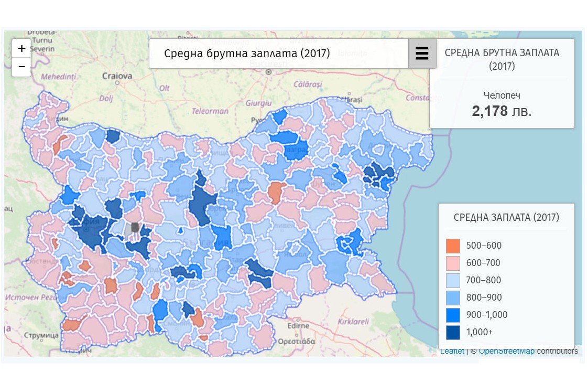Click the 500–600 orange legend swatch
The width and height of the screenshot is (588, 383).
453,246
